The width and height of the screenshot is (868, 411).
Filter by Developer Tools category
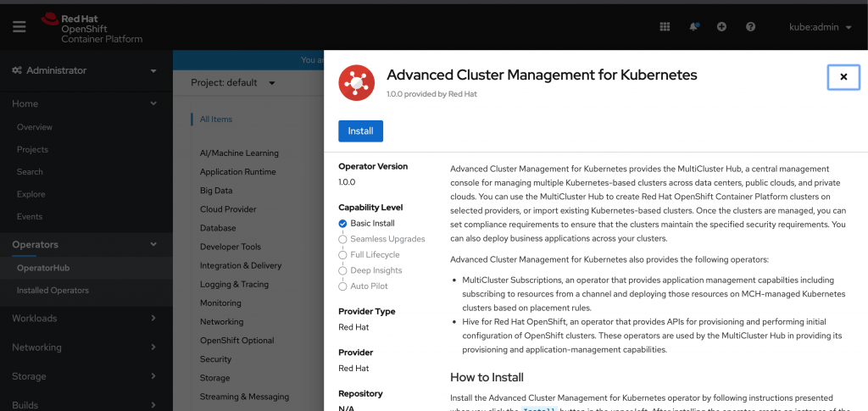pyautogui.click(x=231, y=247)
